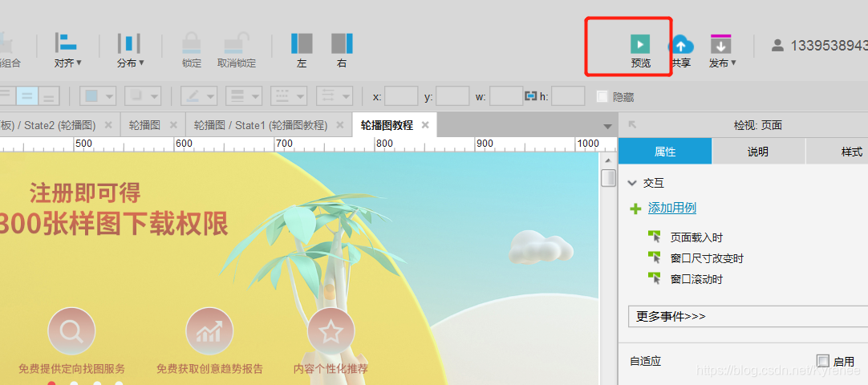Select bottom vertical text alignment button
The height and width of the screenshot is (385, 868).
[x=49, y=96]
